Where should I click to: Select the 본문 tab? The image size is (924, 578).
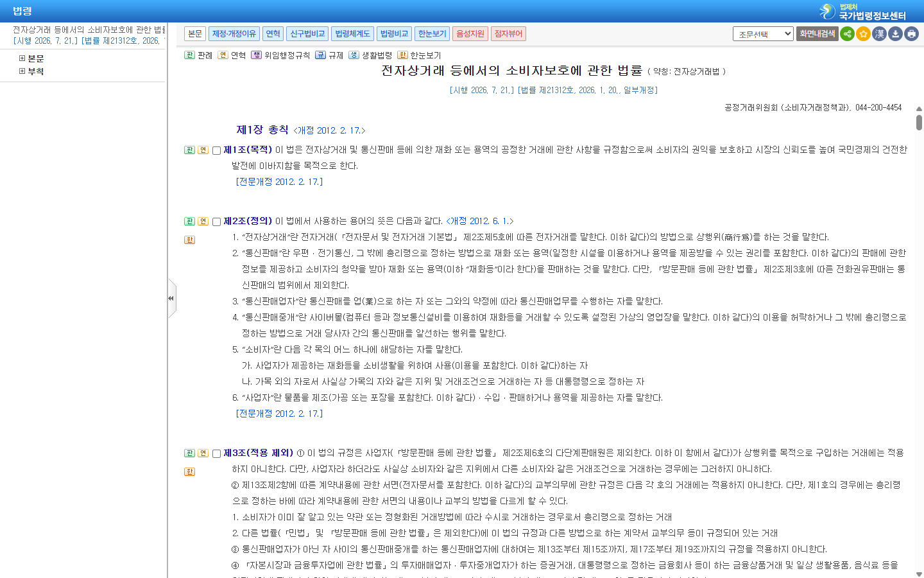(195, 33)
